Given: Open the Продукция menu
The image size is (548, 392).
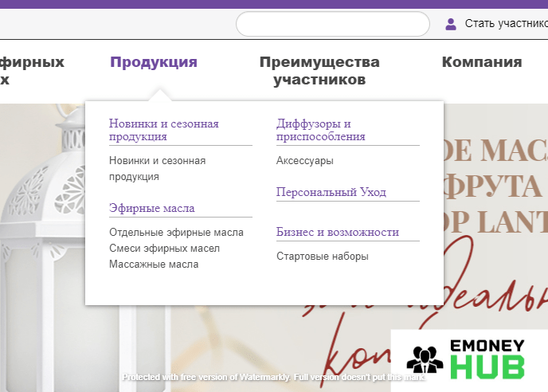Looking at the screenshot, I should tap(154, 62).
